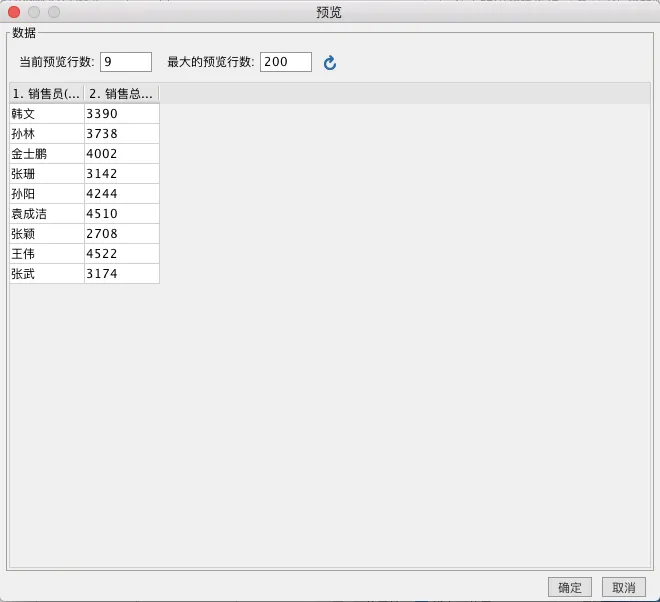660x602 pixels.
Task: Select the cell 金士鹏
Action: point(47,154)
